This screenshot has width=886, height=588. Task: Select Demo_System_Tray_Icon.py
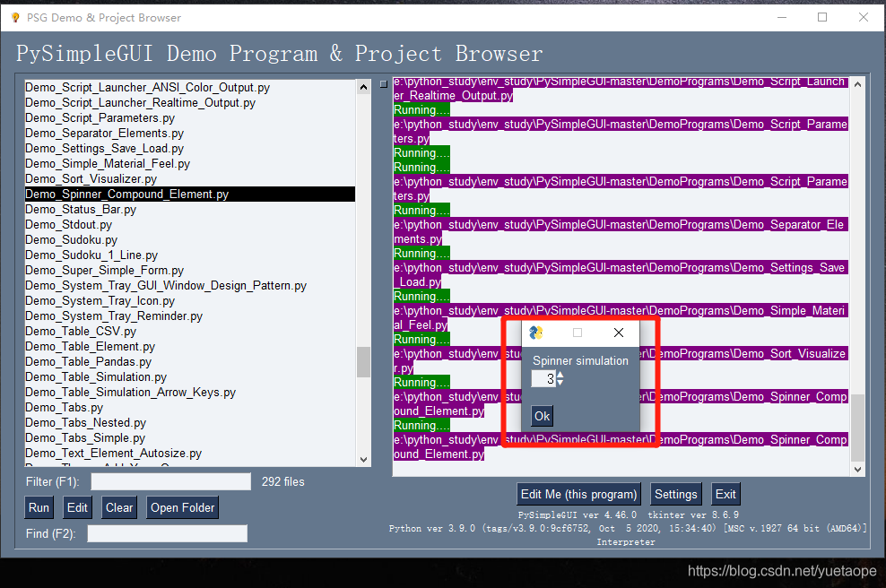click(190, 301)
